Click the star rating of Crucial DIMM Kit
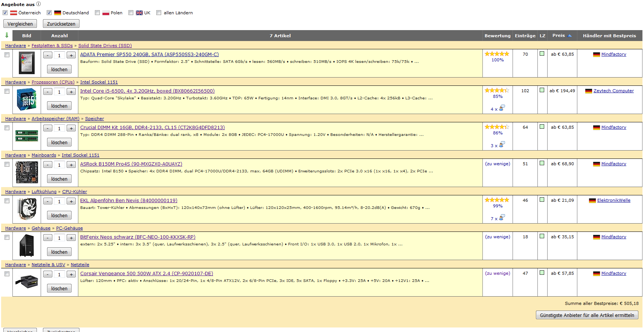Screen dimensions: 644x332 point(497,127)
